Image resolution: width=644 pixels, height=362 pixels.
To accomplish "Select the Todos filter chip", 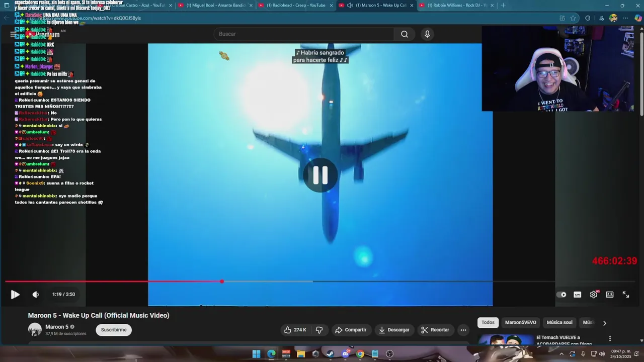I will (x=488, y=323).
